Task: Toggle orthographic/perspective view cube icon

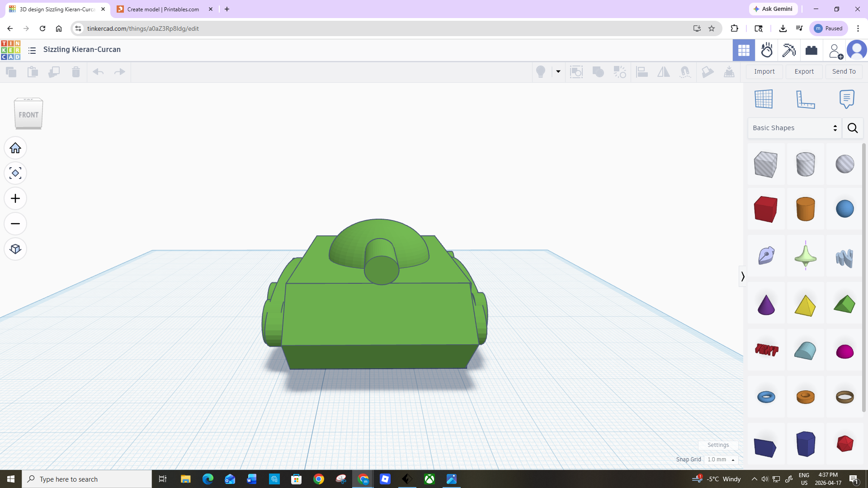Action: [15, 249]
